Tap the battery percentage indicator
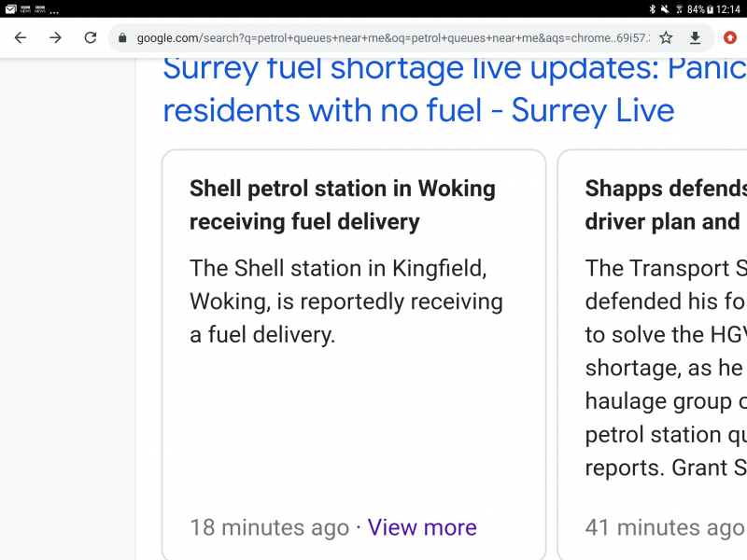The height and width of the screenshot is (560, 747). (696, 7)
